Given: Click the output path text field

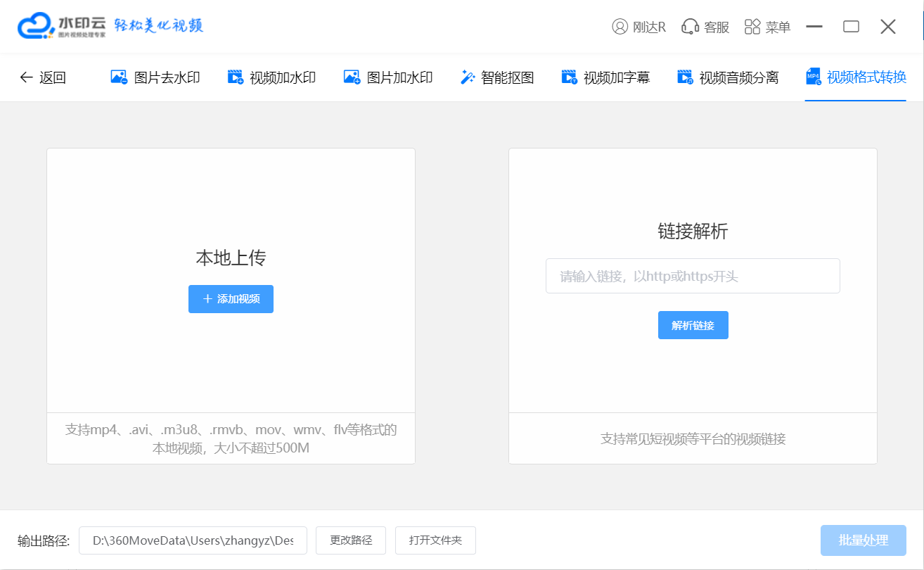Looking at the screenshot, I should coord(193,540).
